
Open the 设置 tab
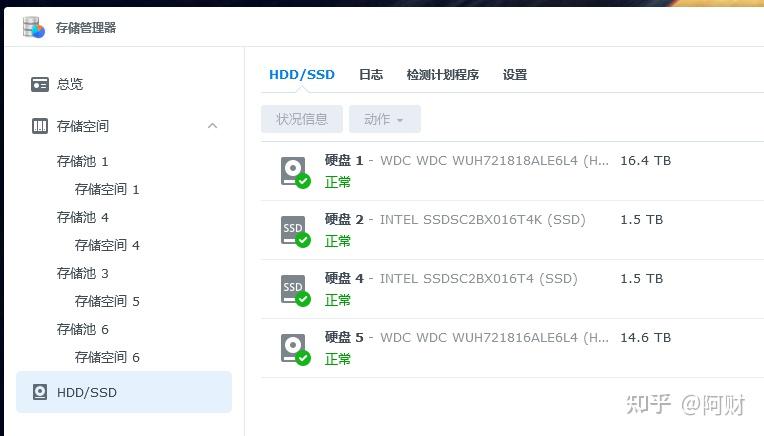coord(515,75)
